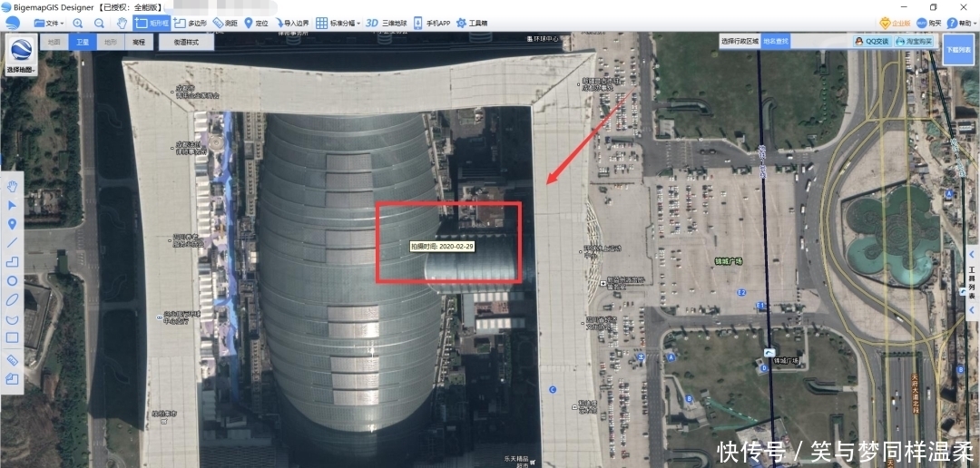
Task: Click the E2 exit marker on the map
Action: coord(742,292)
